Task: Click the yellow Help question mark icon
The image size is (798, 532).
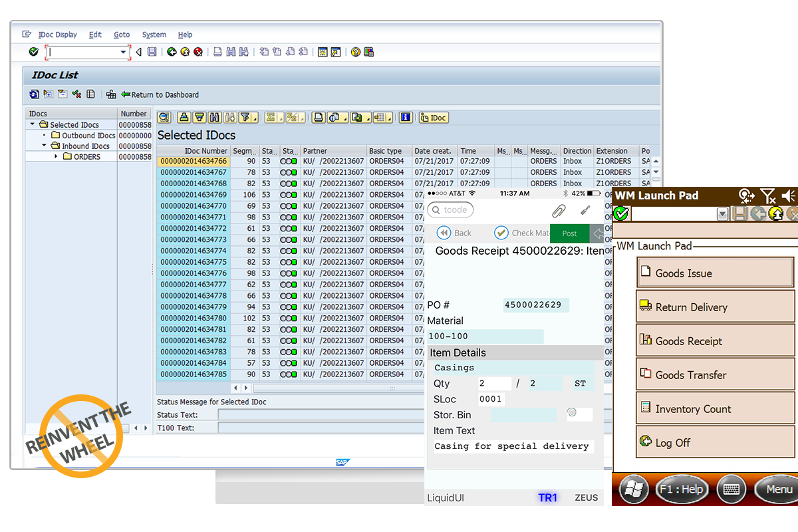Action: (356, 52)
